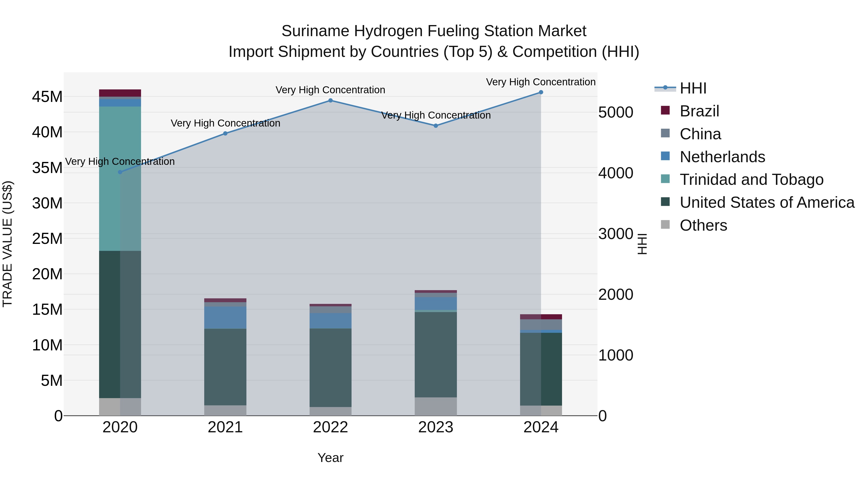868x488 pixels.
Task: Click the Trinidad and Tobago legend swatch
Action: coord(665,179)
